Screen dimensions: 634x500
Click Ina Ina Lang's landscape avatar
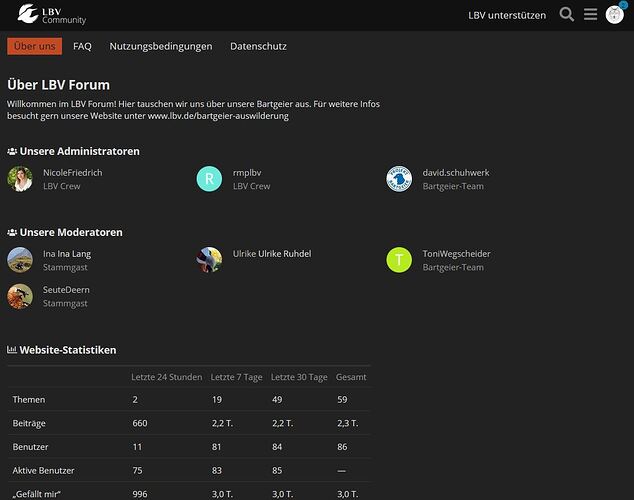[x=20, y=260]
